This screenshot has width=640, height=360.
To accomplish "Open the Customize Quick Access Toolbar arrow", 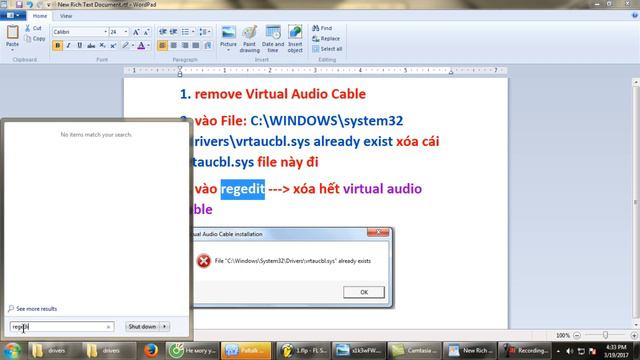I will [x=49, y=5].
